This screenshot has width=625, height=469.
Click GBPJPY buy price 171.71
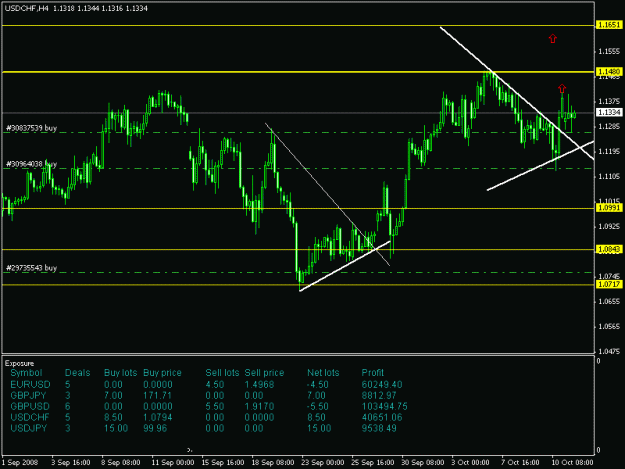(x=157, y=396)
